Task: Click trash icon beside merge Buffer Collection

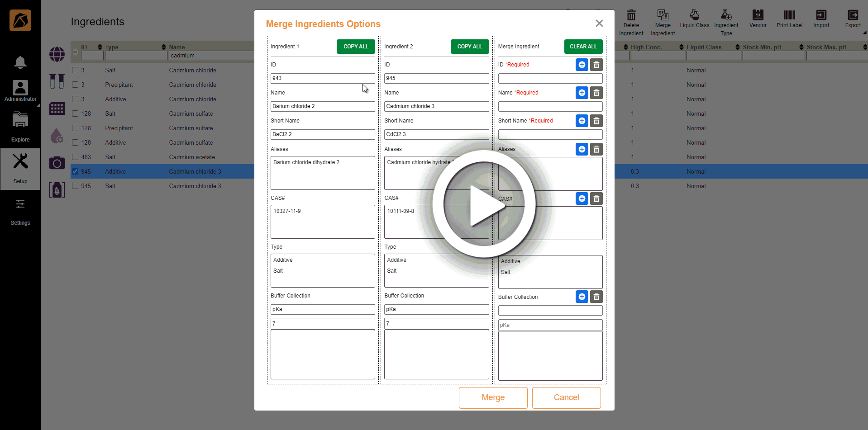Action: coord(596,297)
